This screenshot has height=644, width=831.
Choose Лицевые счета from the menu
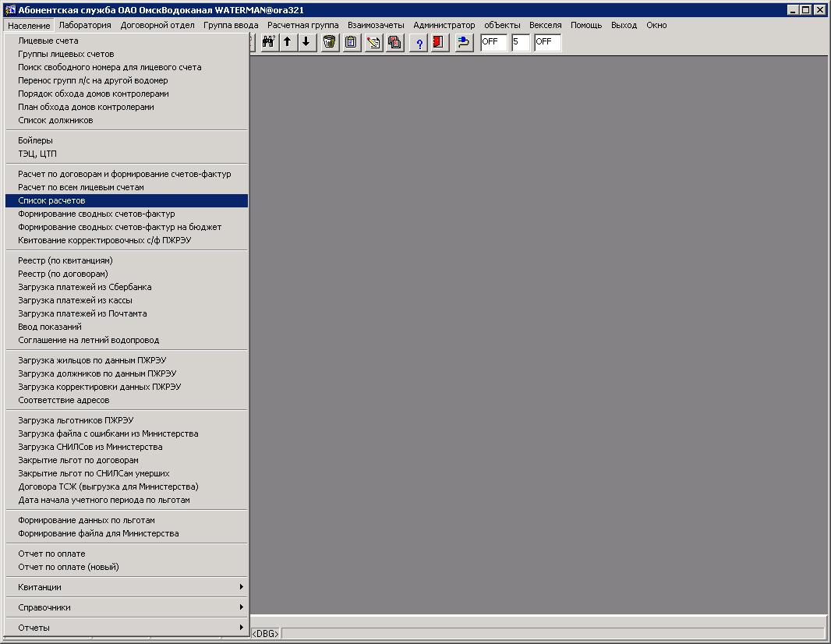click(48, 41)
